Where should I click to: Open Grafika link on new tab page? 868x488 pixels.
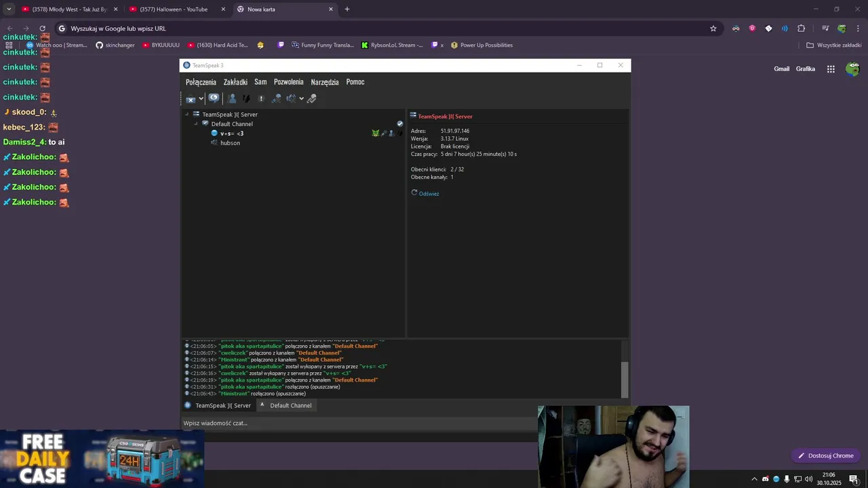pyautogui.click(x=806, y=69)
